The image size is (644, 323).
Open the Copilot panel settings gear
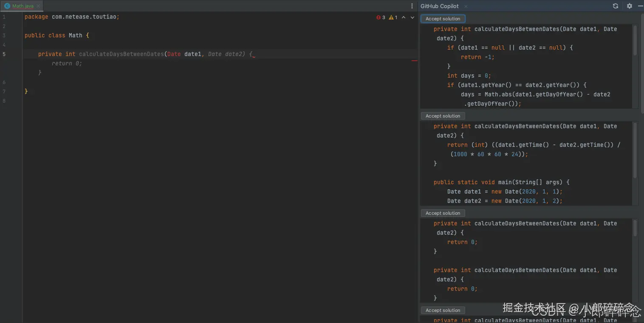click(630, 6)
